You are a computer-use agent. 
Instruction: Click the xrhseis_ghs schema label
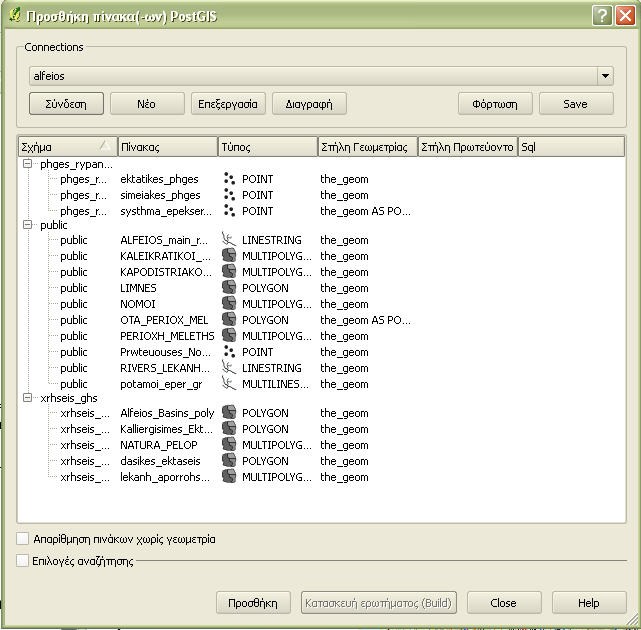pos(69,398)
